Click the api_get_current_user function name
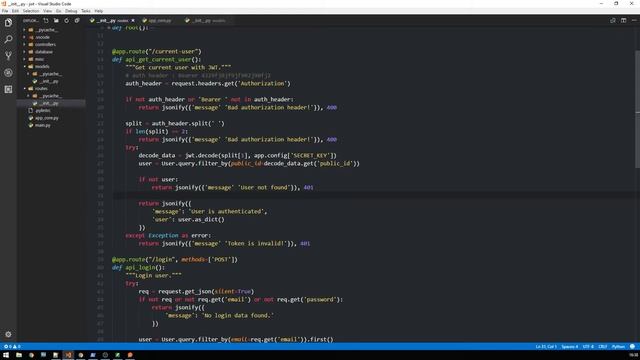Viewport: 640px width, 360px height. click(158, 60)
